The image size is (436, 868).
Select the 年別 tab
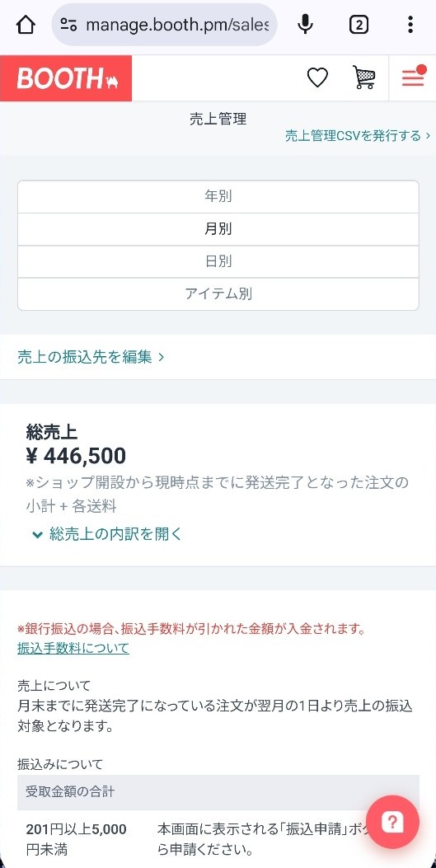[x=218, y=196]
